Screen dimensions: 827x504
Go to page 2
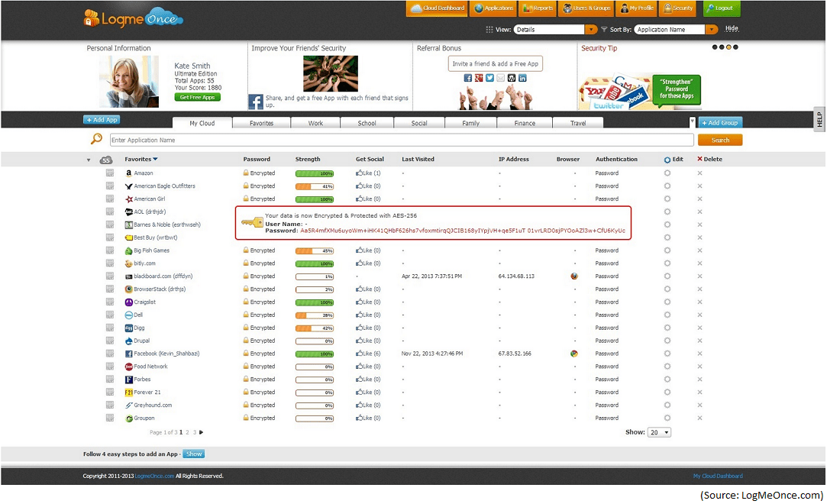coord(187,432)
